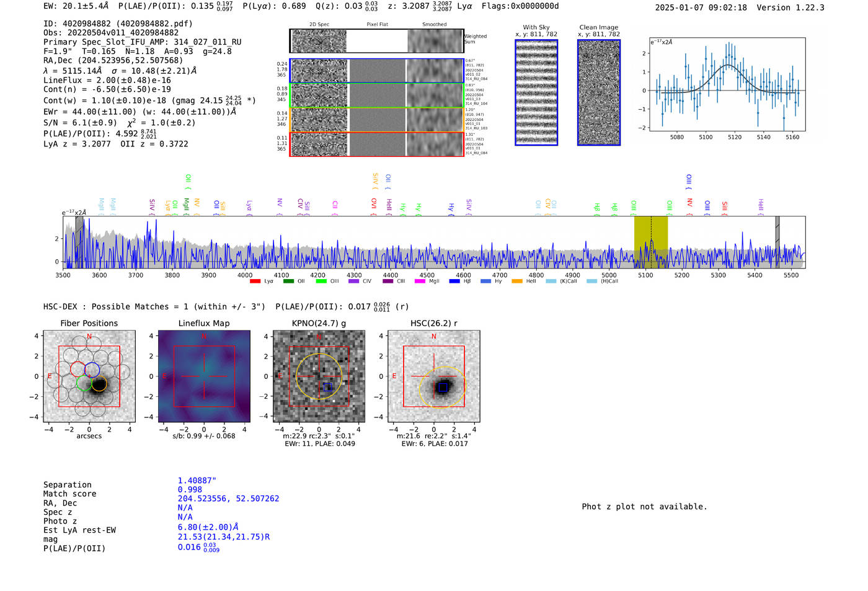Select the blue-framed fiber 2D spectrum row
The image size is (868, 591).
376,71
